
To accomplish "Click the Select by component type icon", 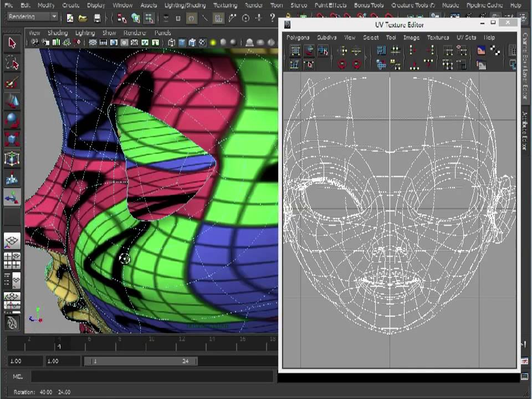I will (x=149, y=18).
